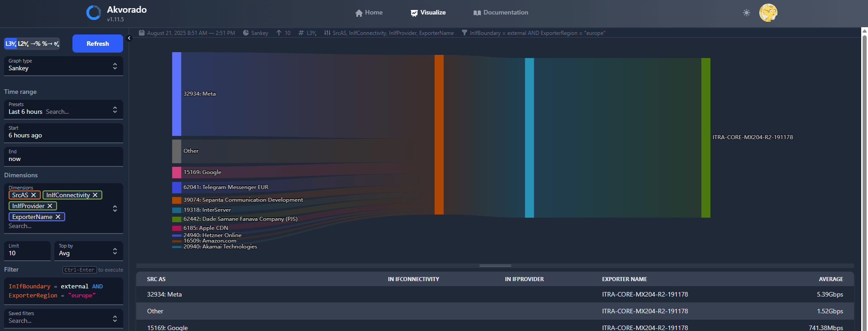Remove the InIfConnectivity dimension tag
The height and width of the screenshot is (331, 868).
95,195
